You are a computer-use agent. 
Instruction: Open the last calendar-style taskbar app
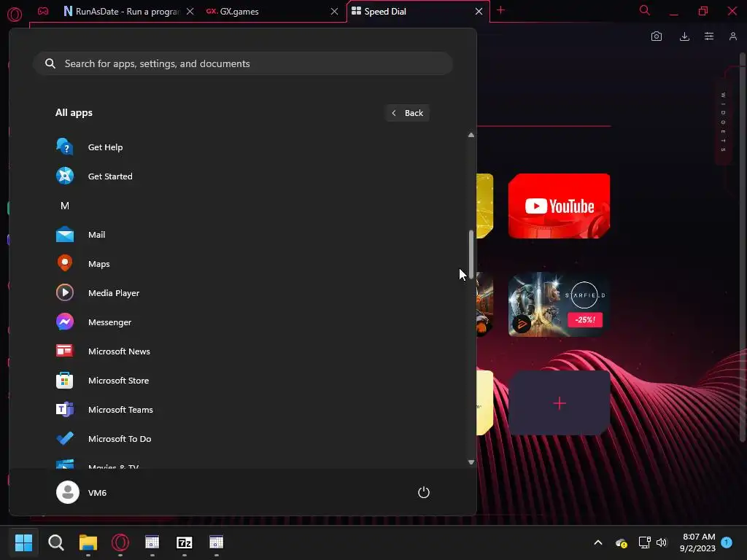tap(216, 542)
